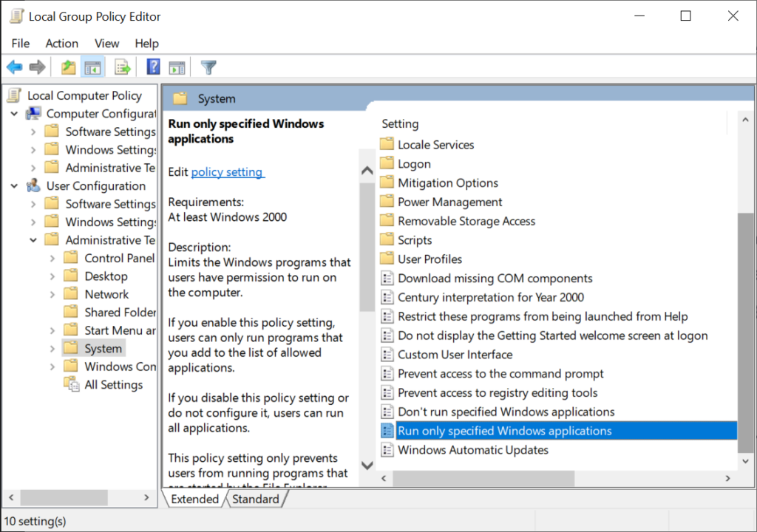Click the policy setting link

(227, 171)
